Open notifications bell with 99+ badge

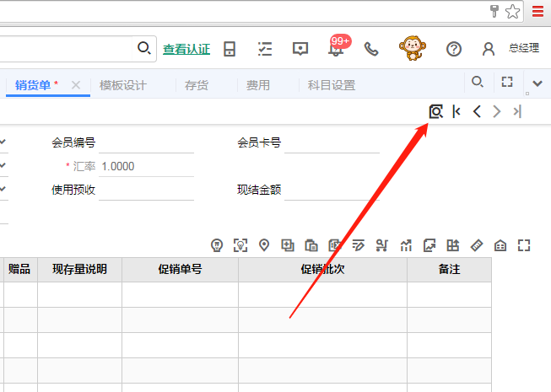pos(337,47)
